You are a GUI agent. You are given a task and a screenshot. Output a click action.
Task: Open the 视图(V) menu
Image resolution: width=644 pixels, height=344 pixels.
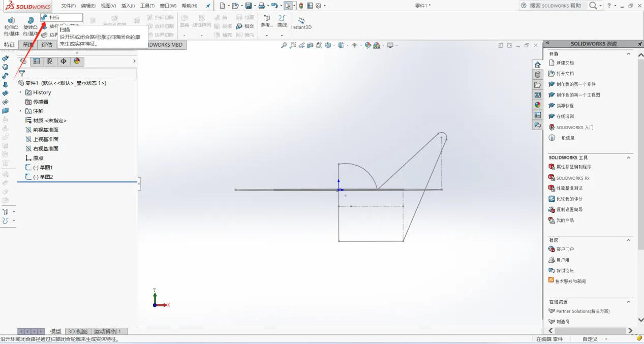(108, 6)
